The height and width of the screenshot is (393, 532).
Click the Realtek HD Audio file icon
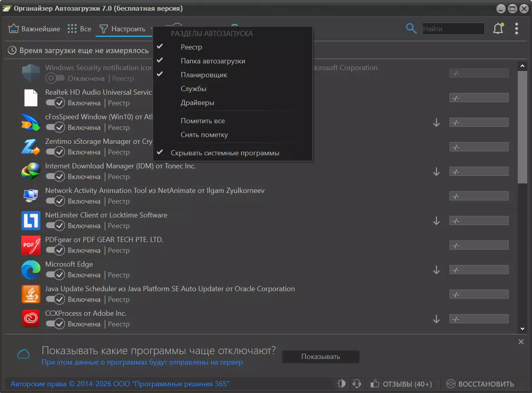(x=31, y=98)
